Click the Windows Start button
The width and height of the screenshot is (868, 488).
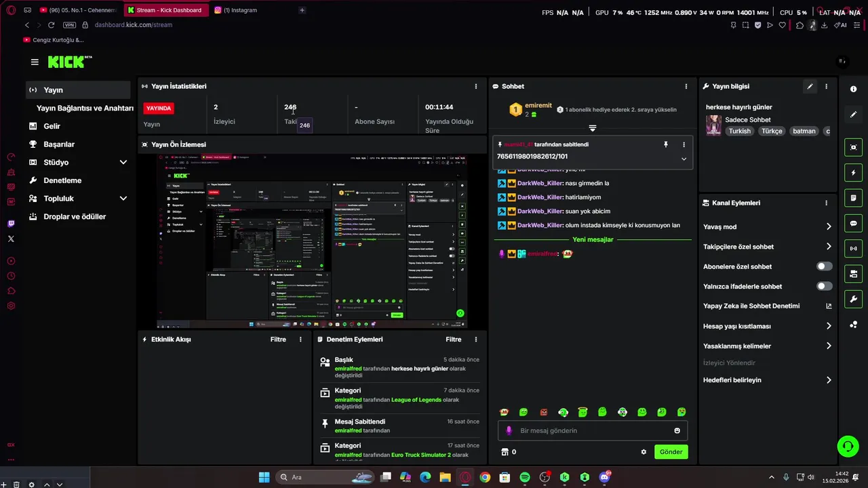tap(264, 477)
